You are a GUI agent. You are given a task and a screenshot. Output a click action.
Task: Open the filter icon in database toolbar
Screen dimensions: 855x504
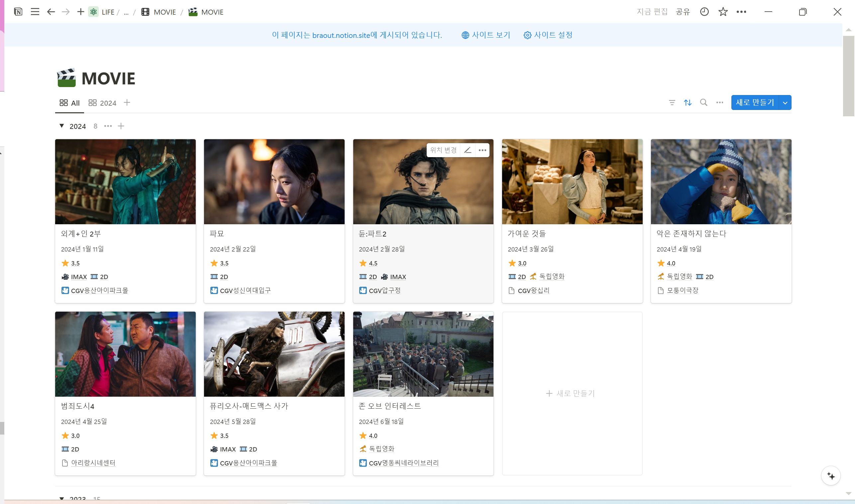(x=672, y=103)
